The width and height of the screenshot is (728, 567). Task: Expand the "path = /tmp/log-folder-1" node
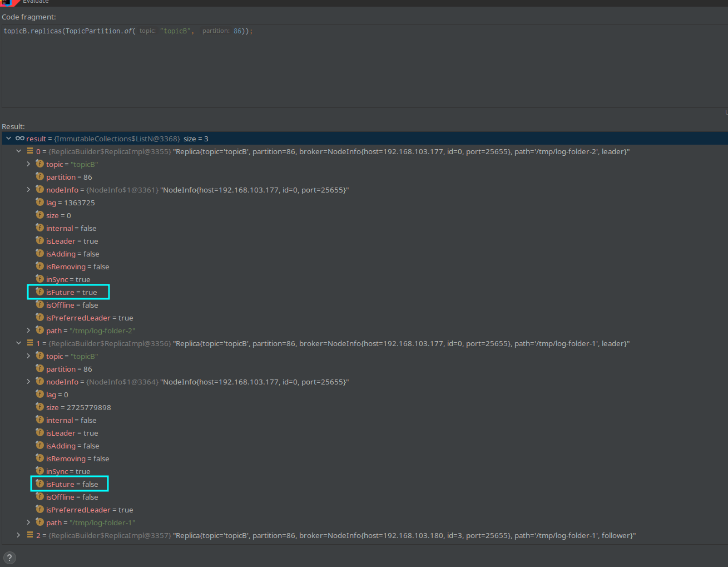(29, 522)
